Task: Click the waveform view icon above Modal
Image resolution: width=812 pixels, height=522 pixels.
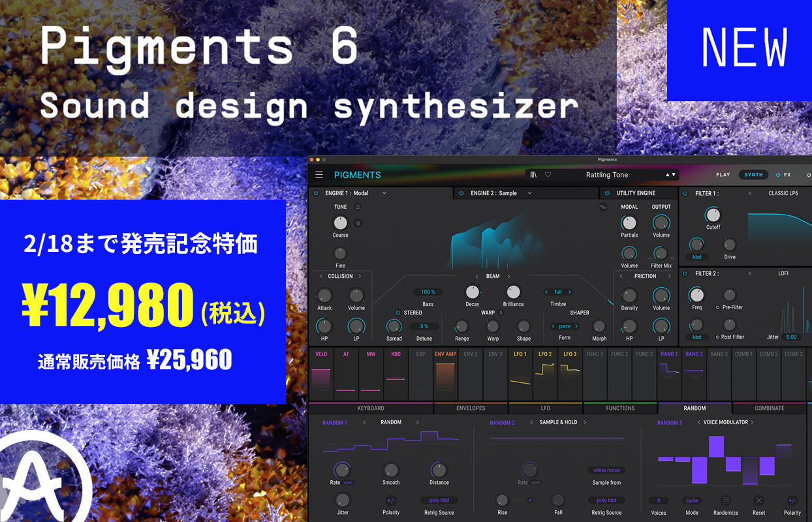Action: click(603, 207)
